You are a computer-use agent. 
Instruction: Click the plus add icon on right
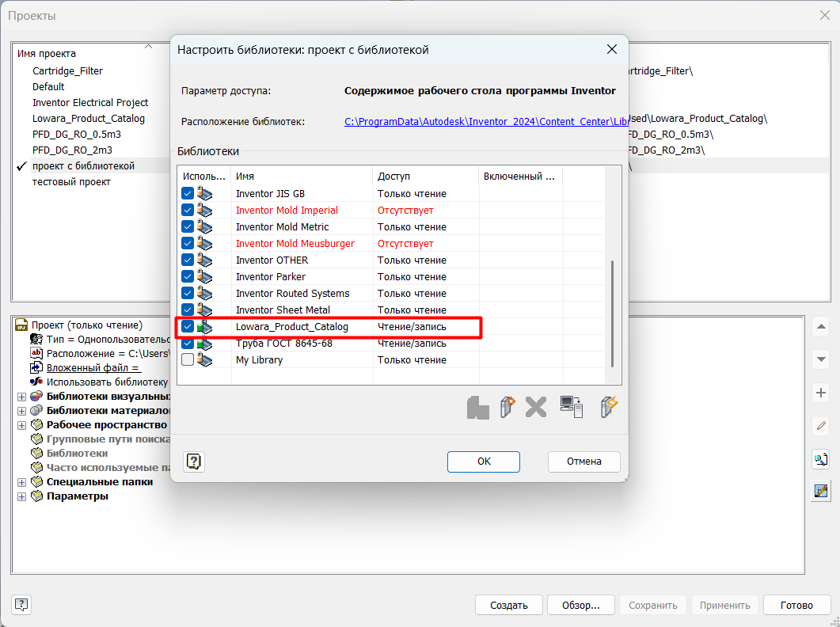pyautogui.click(x=821, y=393)
